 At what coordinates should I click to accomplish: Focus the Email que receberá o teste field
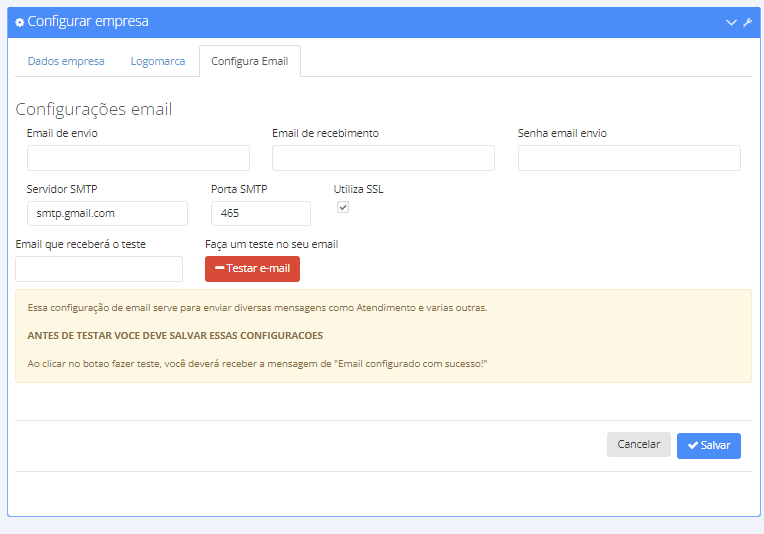pos(99,269)
